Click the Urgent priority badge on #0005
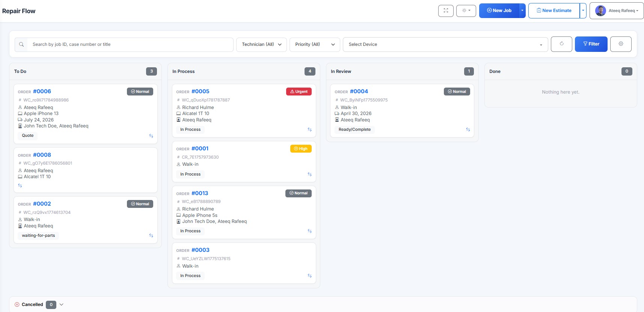The width and height of the screenshot is (644, 312). coord(299,92)
